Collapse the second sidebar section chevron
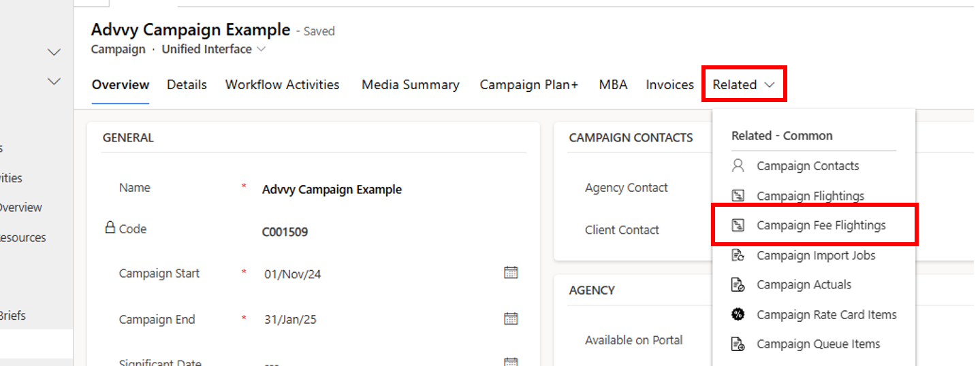Image resolution: width=980 pixels, height=366 pixels. 54,82
